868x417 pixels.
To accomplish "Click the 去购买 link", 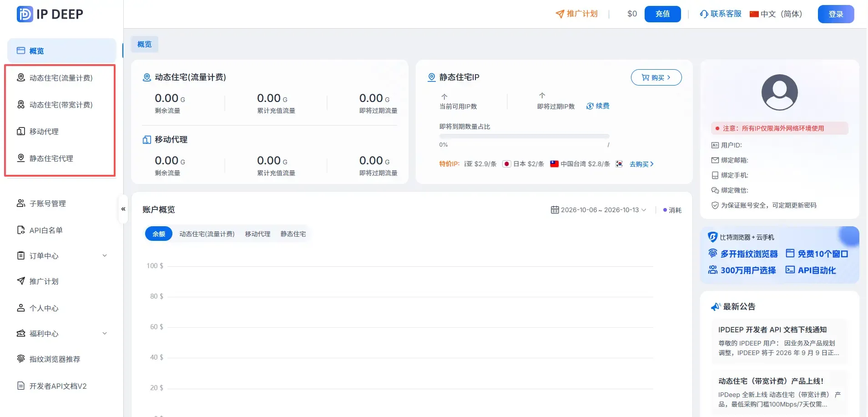I will click(x=641, y=164).
